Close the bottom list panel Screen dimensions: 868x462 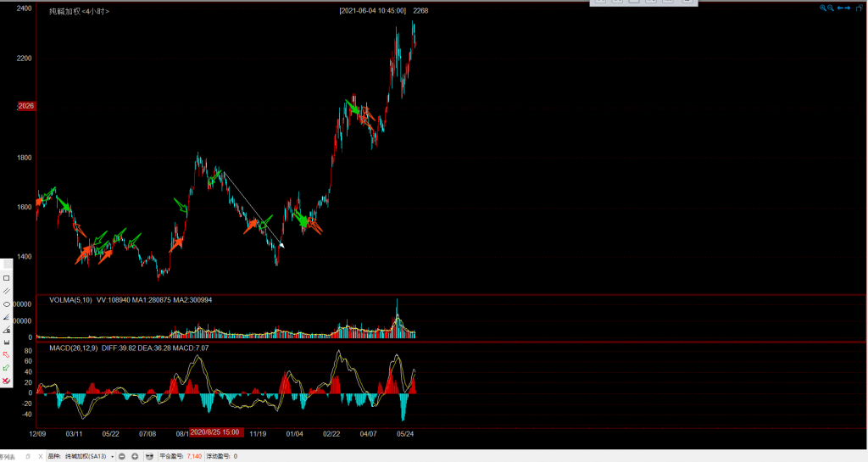tap(42, 457)
